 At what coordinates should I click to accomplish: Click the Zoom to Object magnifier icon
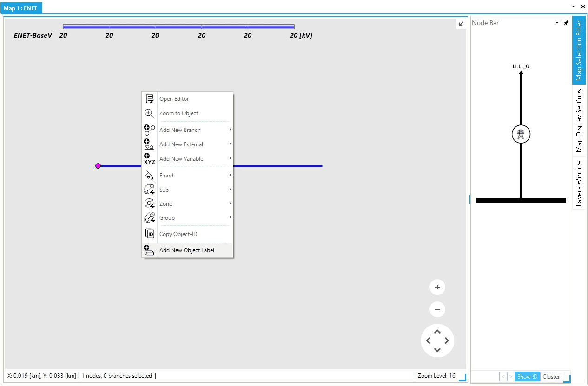pos(150,113)
